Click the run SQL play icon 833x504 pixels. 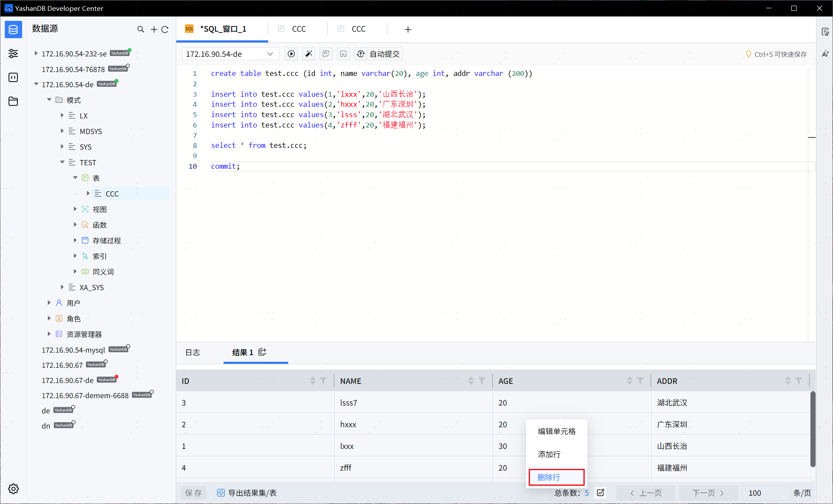coord(291,54)
